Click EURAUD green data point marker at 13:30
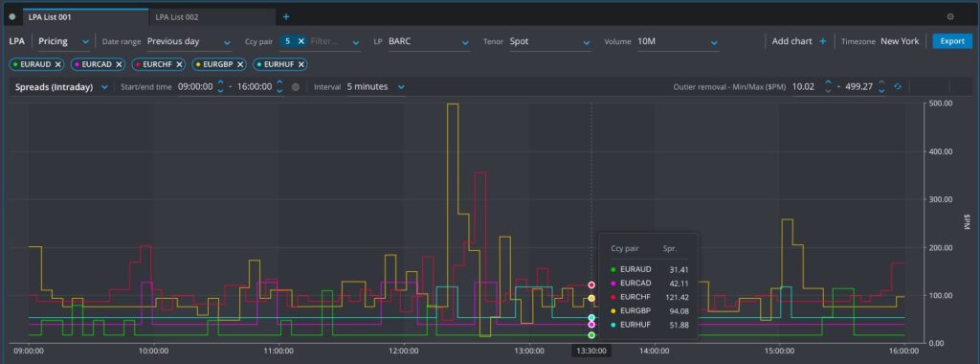The height and width of the screenshot is (364, 980). point(591,335)
